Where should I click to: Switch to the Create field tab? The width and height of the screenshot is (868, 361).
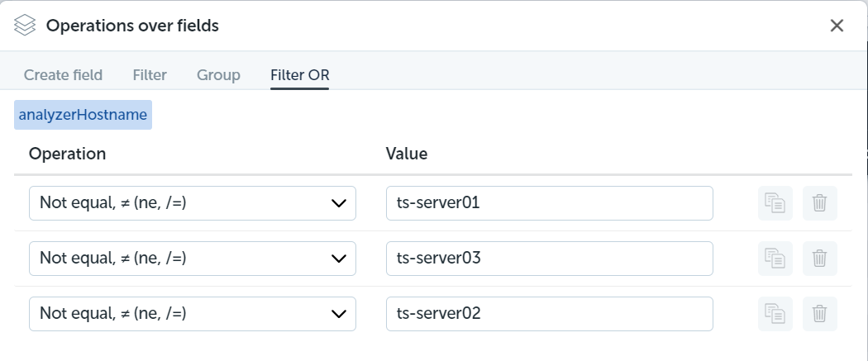point(63,74)
